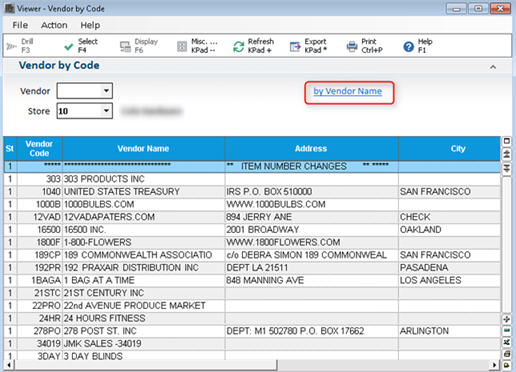Follow the by Vendor Name link
Screen dimensions: 516x372
click(348, 91)
